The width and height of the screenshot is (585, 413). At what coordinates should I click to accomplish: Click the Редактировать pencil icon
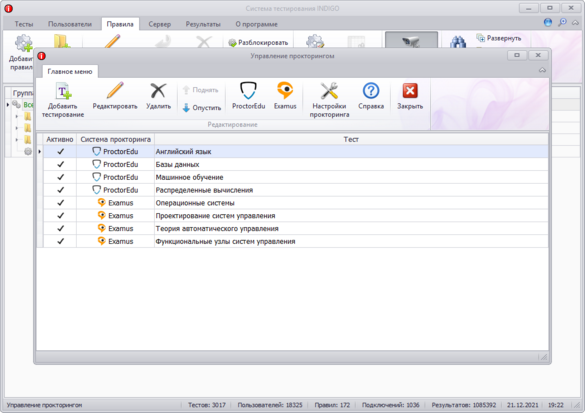[x=115, y=91]
